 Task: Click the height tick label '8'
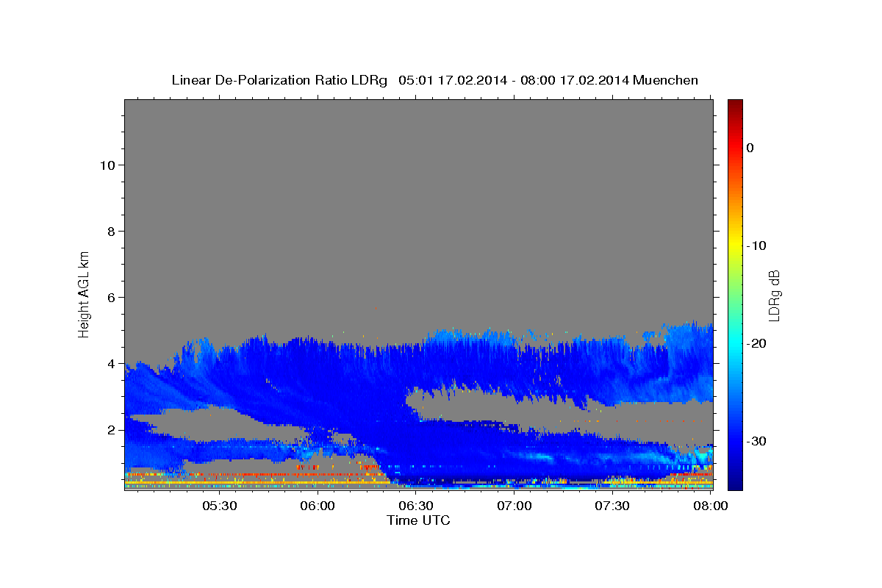110,231
